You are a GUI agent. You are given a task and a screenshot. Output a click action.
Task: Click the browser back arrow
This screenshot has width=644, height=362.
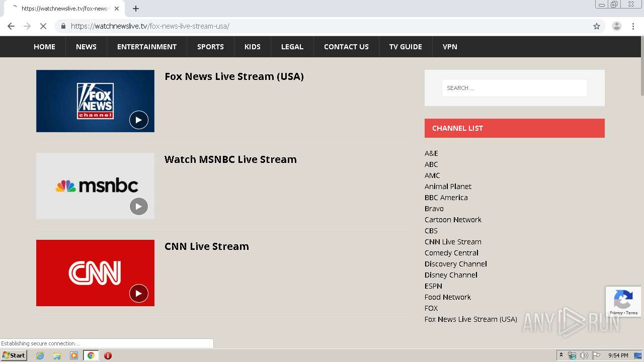coord(11,26)
